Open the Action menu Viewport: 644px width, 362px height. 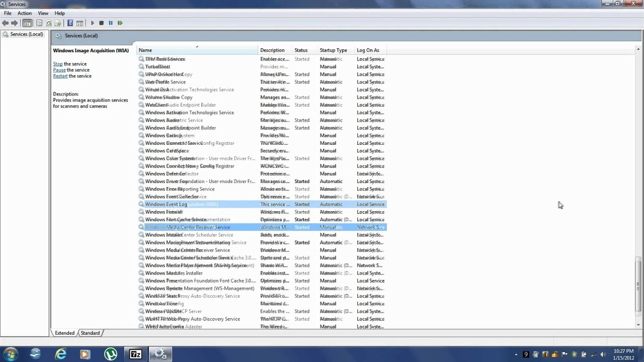pos(24,13)
